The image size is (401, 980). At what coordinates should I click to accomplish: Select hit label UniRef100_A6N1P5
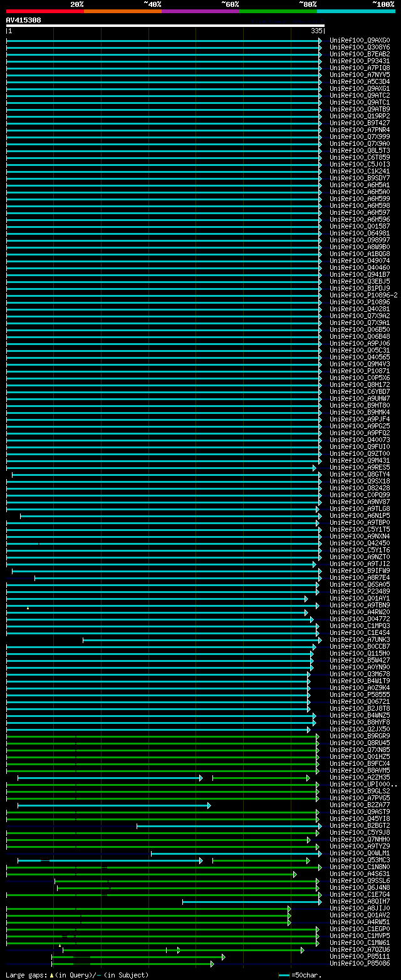pos(360,516)
